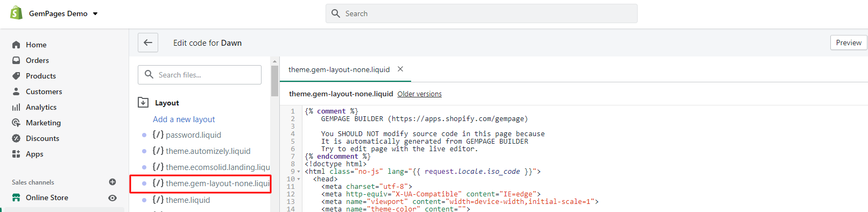Click the Search files field
868x212 pixels.
tap(200, 75)
